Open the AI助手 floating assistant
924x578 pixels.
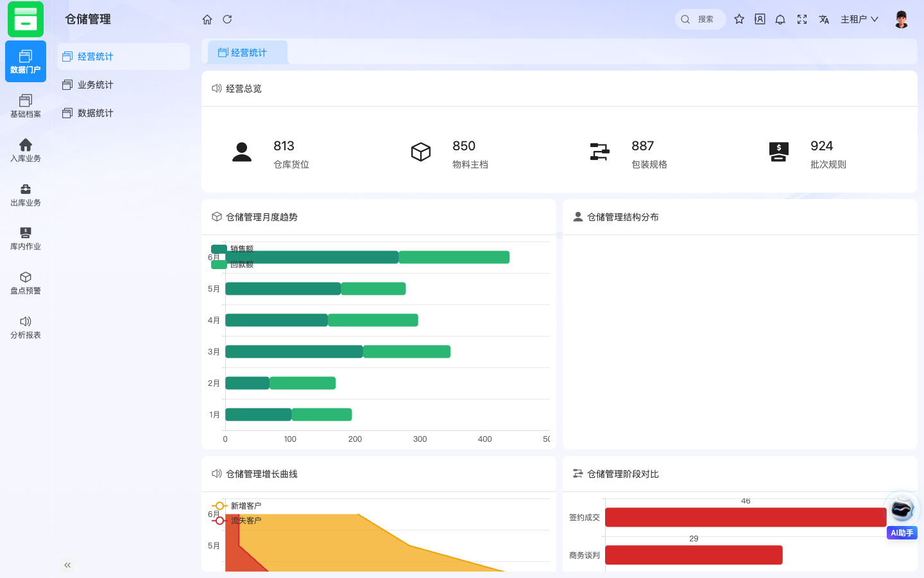pyautogui.click(x=902, y=516)
